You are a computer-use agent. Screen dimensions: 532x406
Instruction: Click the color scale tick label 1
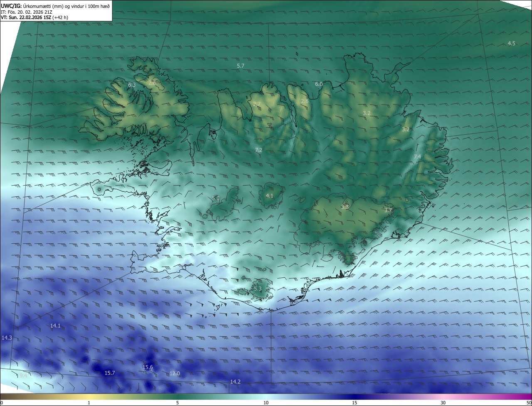(x=89, y=403)
